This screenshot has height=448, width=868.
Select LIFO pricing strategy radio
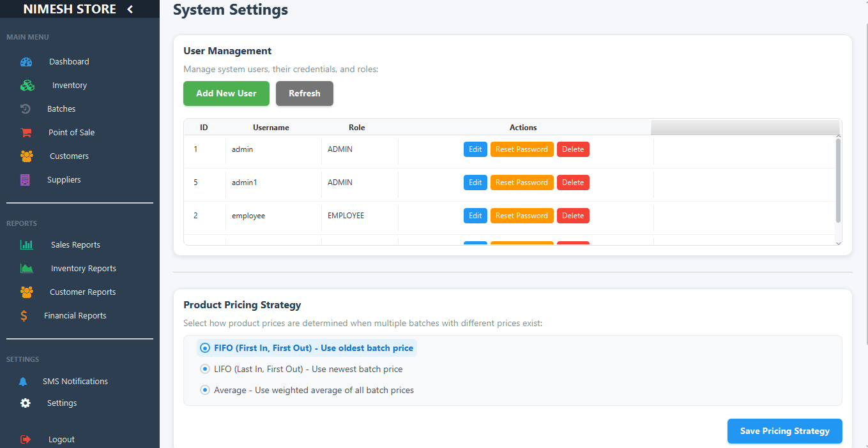205,369
